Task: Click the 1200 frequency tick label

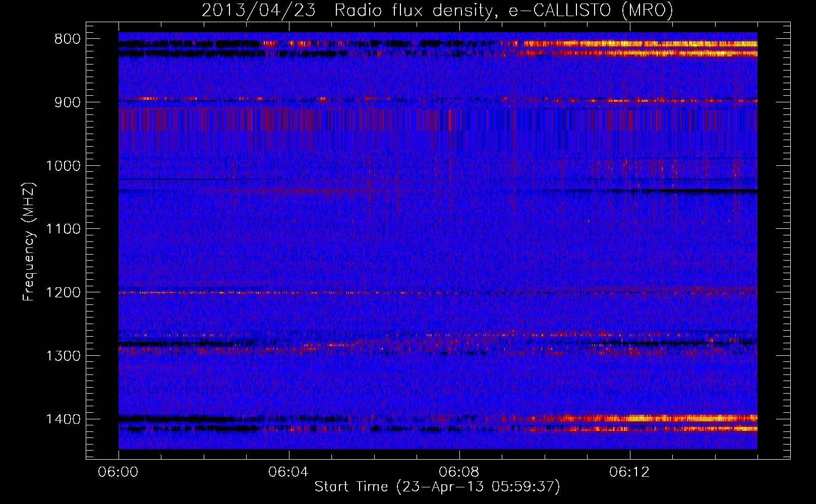Action: click(63, 293)
